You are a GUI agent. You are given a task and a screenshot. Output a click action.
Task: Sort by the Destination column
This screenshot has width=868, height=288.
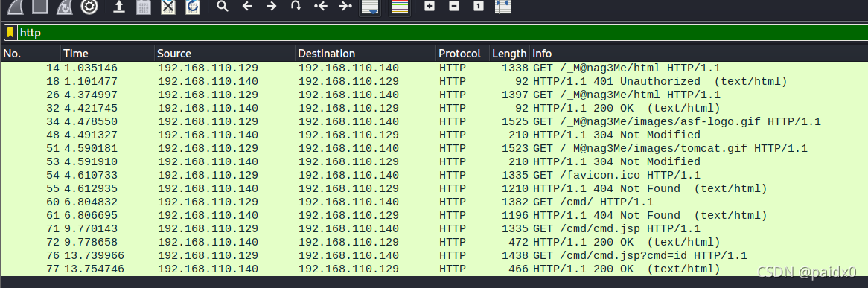point(366,54)
